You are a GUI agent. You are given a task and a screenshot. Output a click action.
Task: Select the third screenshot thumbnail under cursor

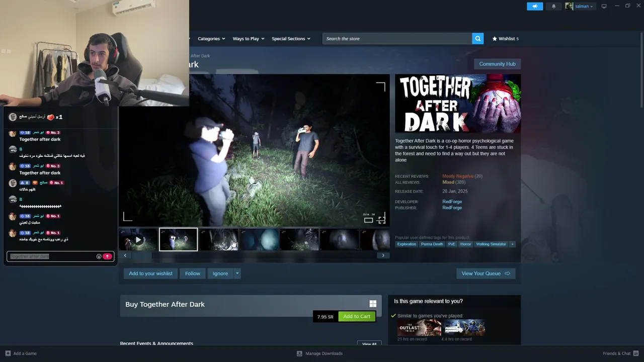(x=219, y=240)
